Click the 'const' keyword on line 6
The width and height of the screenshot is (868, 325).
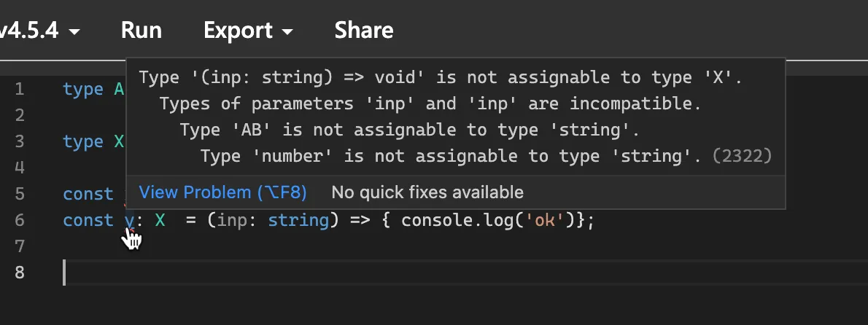point(88,220)
